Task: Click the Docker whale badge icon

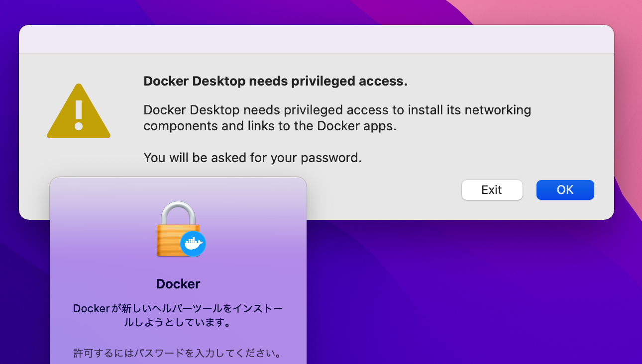Action: (193, 244)
